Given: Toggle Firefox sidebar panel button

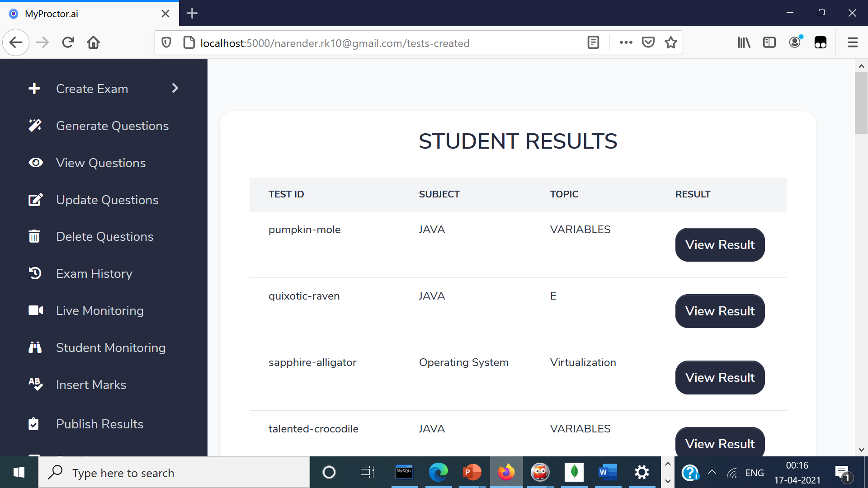Looking at the screenshot, I should coord(769,42).
